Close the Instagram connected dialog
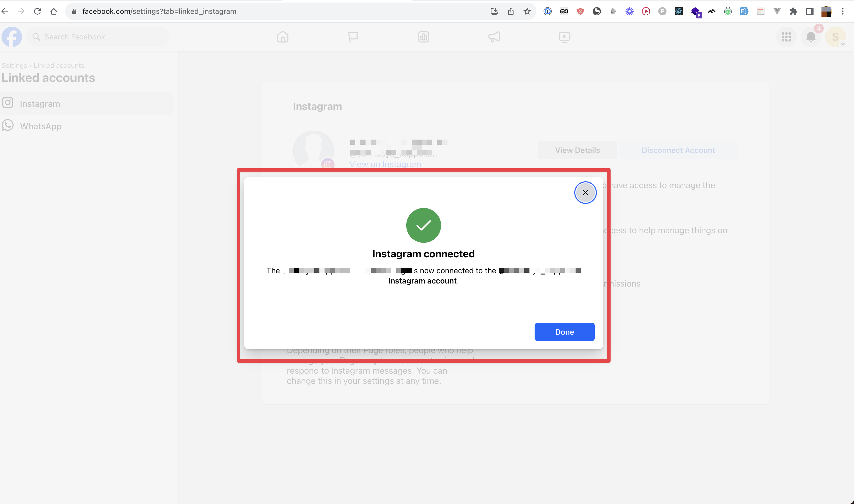This screenshot has width=854, height=504. pyautogui.click(x=585, y=193)
